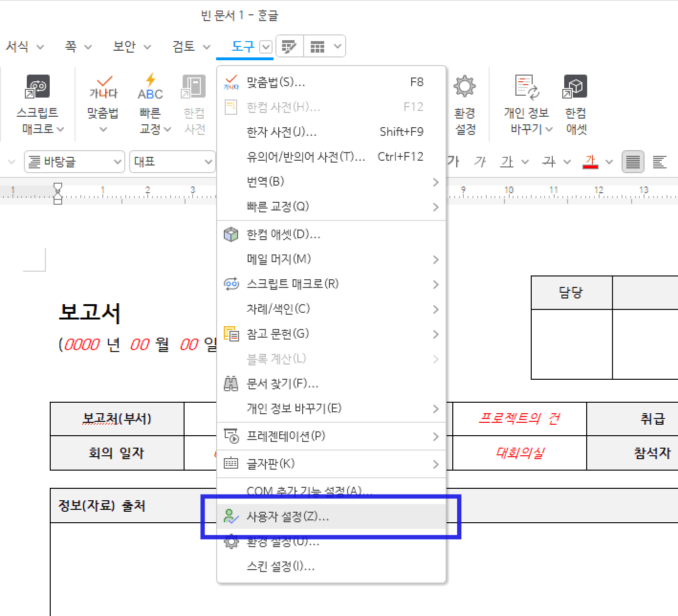Click the table drawing icon beside 도구
The image size is (678, 616).
pos(289,46)
